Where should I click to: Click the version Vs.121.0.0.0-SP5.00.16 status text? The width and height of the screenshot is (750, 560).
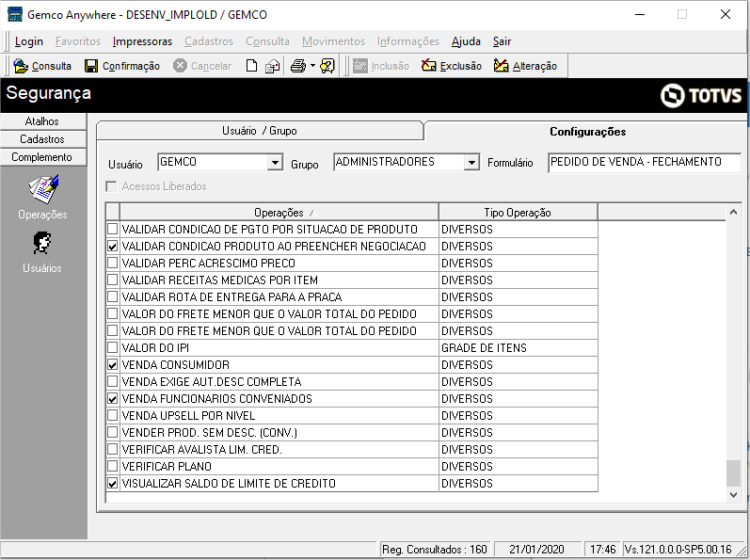(x=678, y=550)
